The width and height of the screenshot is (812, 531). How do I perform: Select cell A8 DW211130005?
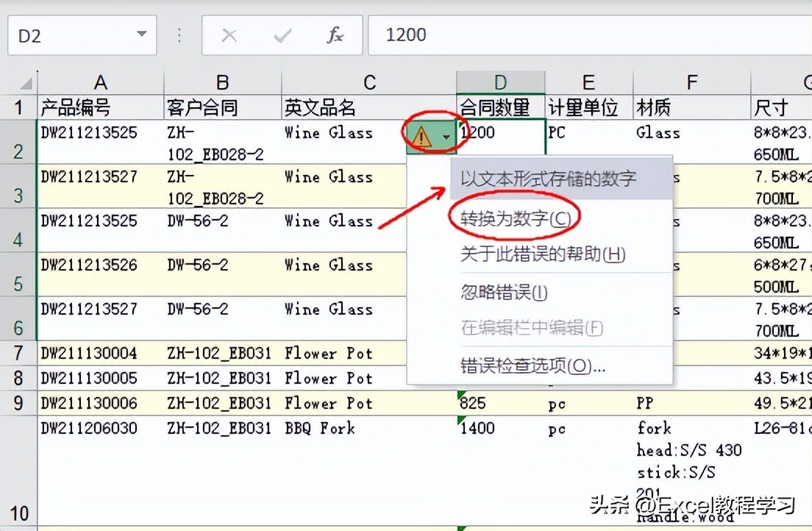101,378
